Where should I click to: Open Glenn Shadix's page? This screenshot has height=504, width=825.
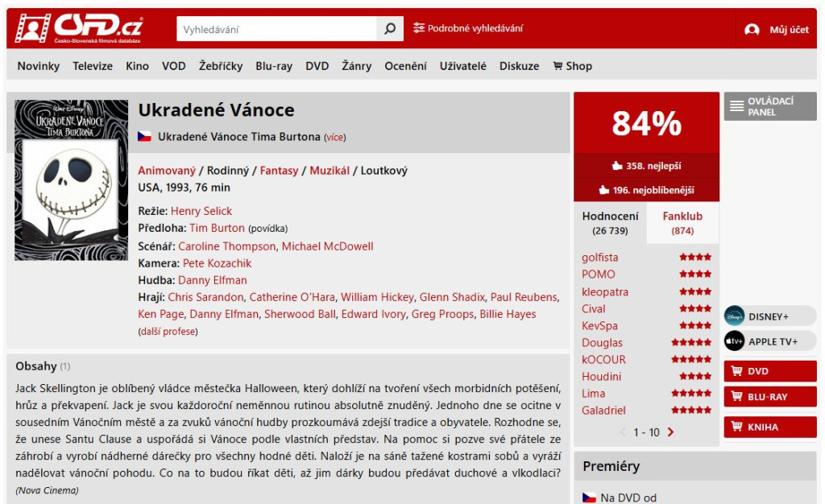[x=452, y=297]
